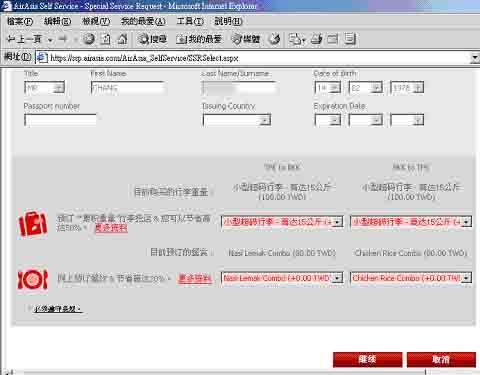Screen dimensions: 480x375
Task: Open the 我的最愛 favorites toolbar button
Action: click(x=199, y=39)
